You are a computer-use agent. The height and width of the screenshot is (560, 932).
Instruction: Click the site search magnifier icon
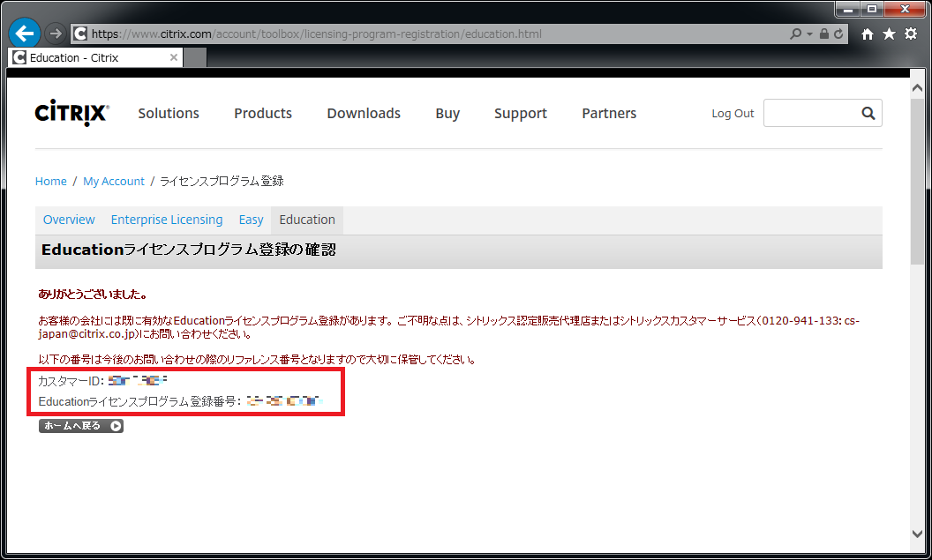868,113
